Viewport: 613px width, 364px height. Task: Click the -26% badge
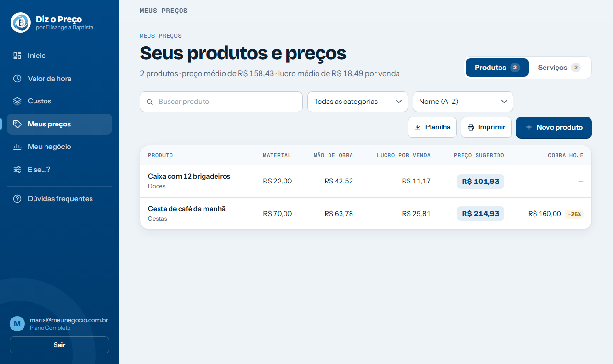tap(574, 214)
